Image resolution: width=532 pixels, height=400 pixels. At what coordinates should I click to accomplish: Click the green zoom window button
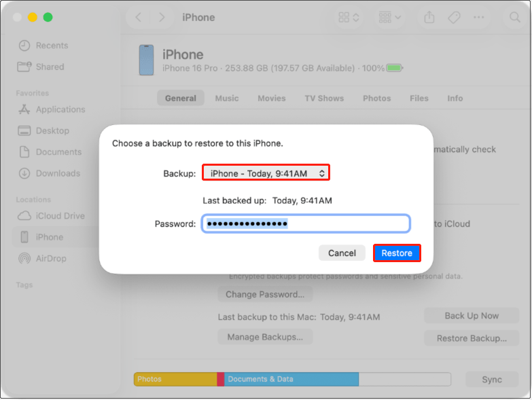click(x=48, y=17)
